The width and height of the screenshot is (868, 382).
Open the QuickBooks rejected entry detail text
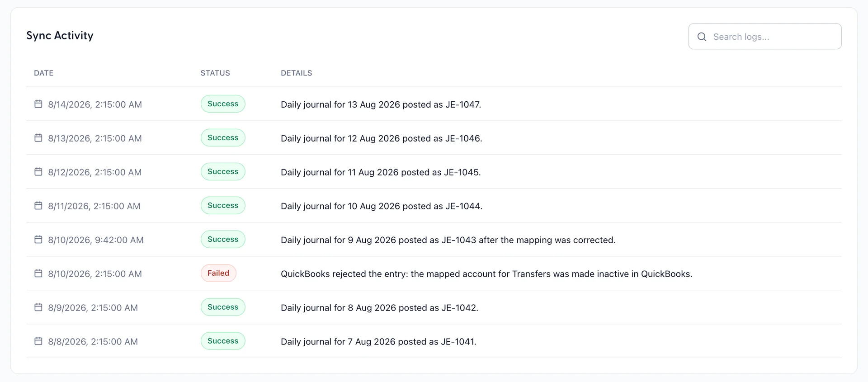coord(486,274)
